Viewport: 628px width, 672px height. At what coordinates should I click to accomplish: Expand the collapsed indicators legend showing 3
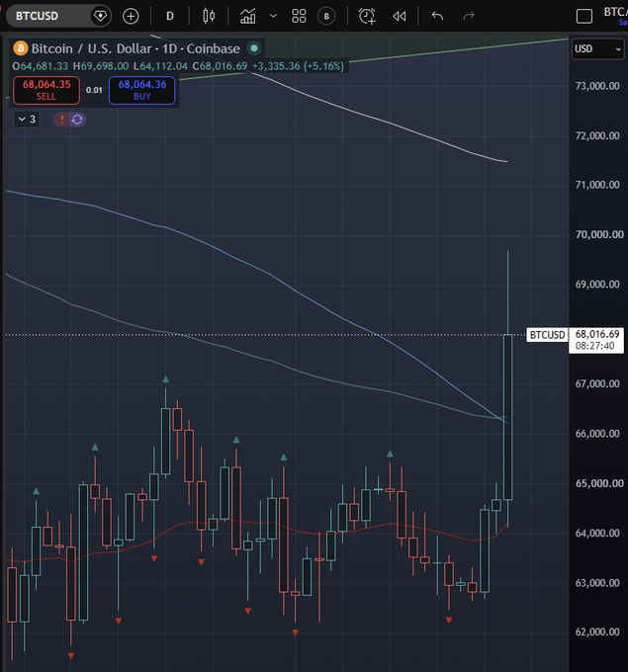pos(27,120)
